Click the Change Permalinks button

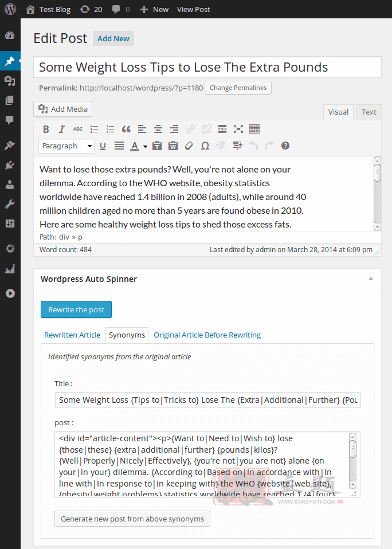238,88
